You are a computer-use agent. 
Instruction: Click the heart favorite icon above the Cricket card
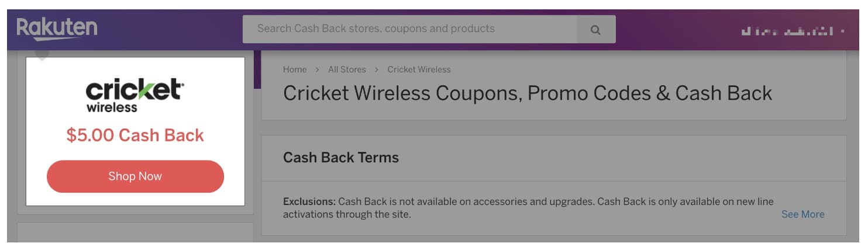[42, 54]
